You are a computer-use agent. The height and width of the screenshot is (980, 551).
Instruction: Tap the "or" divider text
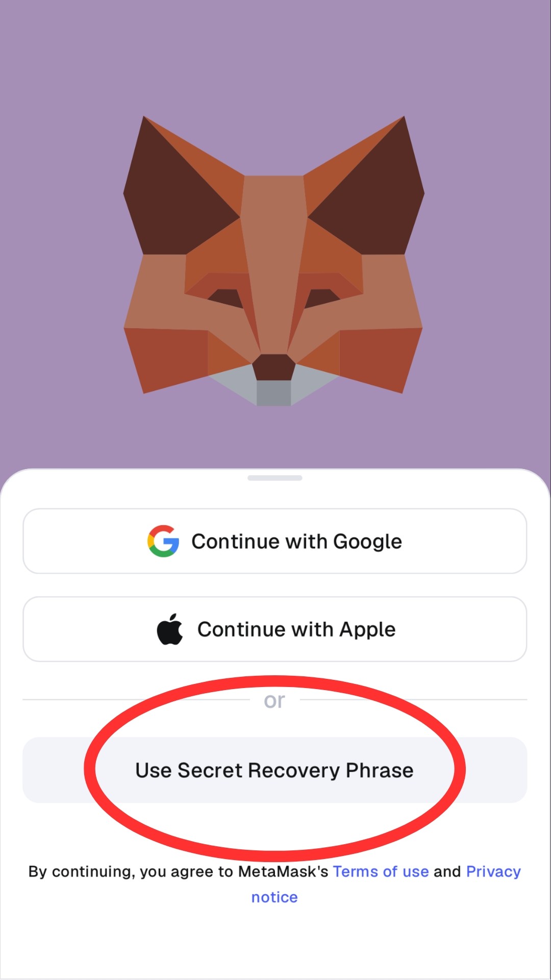pos(274,700)
